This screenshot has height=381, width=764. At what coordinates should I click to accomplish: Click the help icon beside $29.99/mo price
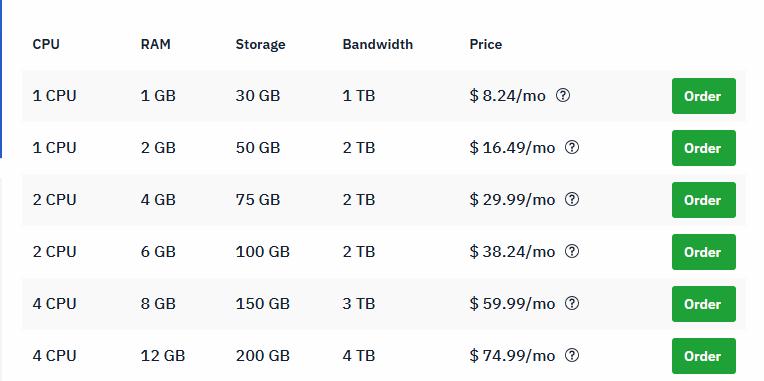pos(572,199)
